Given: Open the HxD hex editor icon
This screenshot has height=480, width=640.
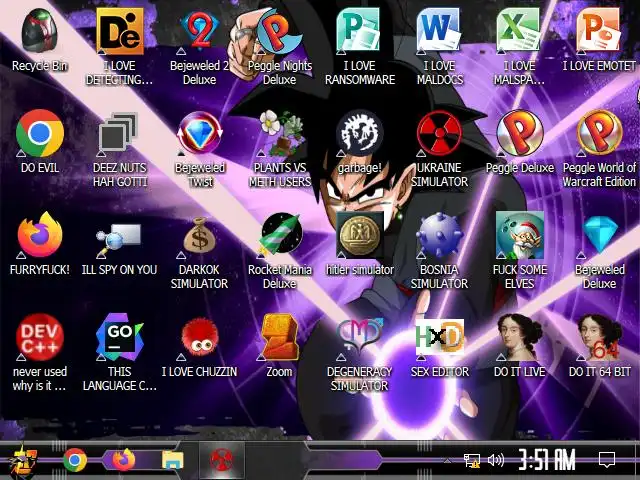Looking at the screenshot, I should (440, 337).
